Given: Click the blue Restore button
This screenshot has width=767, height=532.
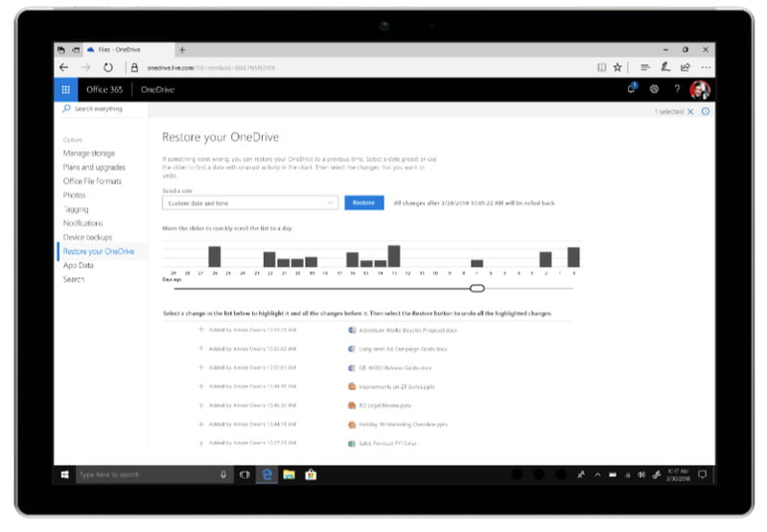Looking at the screenshot, I should tap(363, 203).
